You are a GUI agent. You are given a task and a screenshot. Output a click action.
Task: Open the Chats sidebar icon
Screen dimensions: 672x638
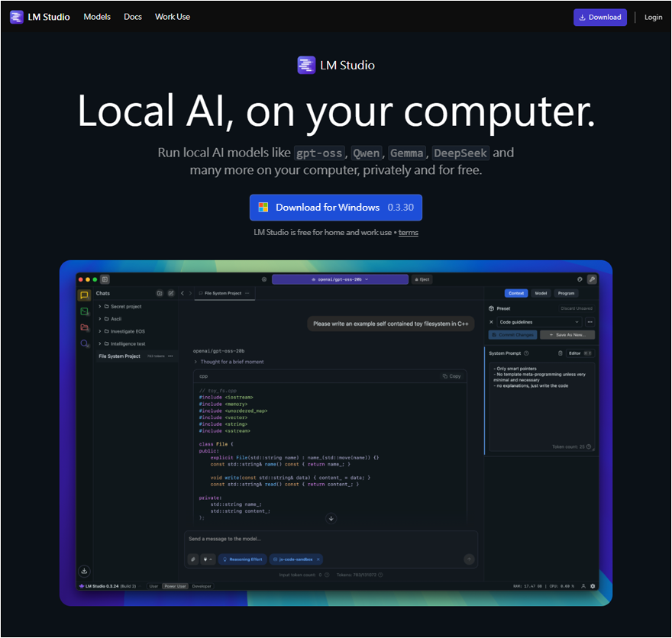(x=84, y=295)
